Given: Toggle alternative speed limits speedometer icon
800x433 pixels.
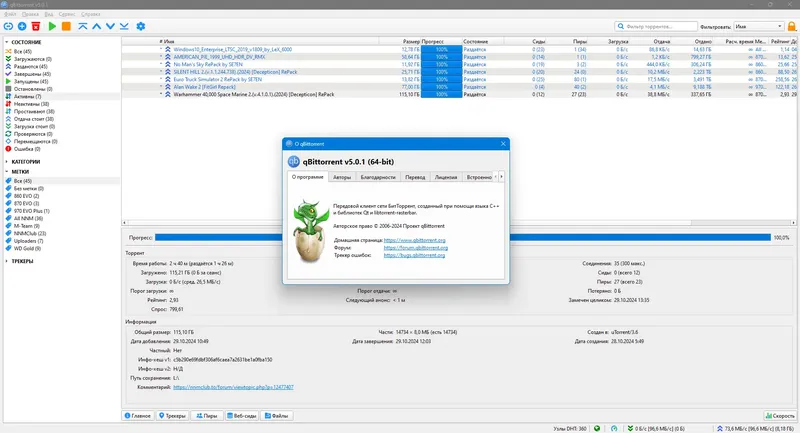Looking at the screenshot, I should point(614,428).
